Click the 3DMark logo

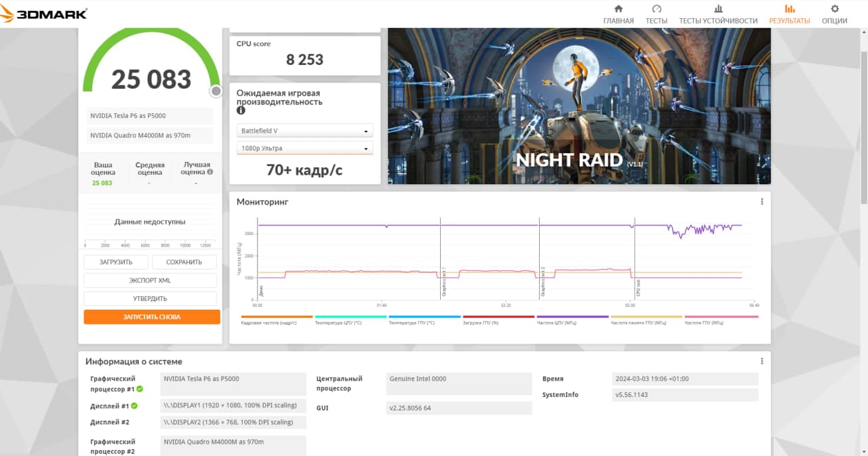coord(44,14)
